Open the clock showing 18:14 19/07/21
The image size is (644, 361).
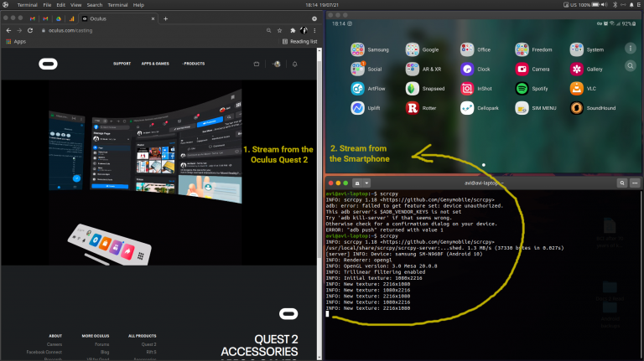322,5
